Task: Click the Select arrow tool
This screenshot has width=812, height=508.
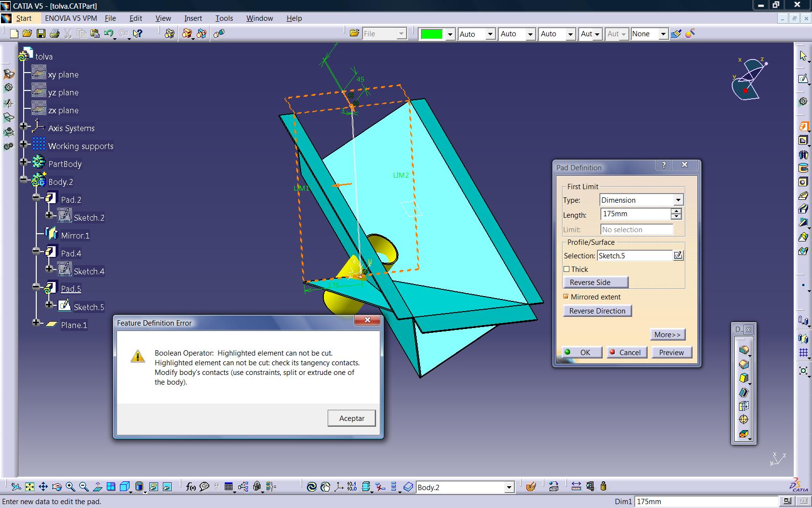Action: [803, 56]
